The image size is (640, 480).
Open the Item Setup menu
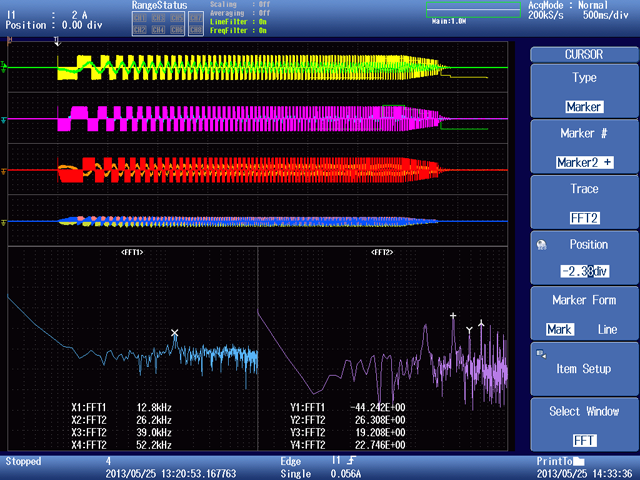584,369
